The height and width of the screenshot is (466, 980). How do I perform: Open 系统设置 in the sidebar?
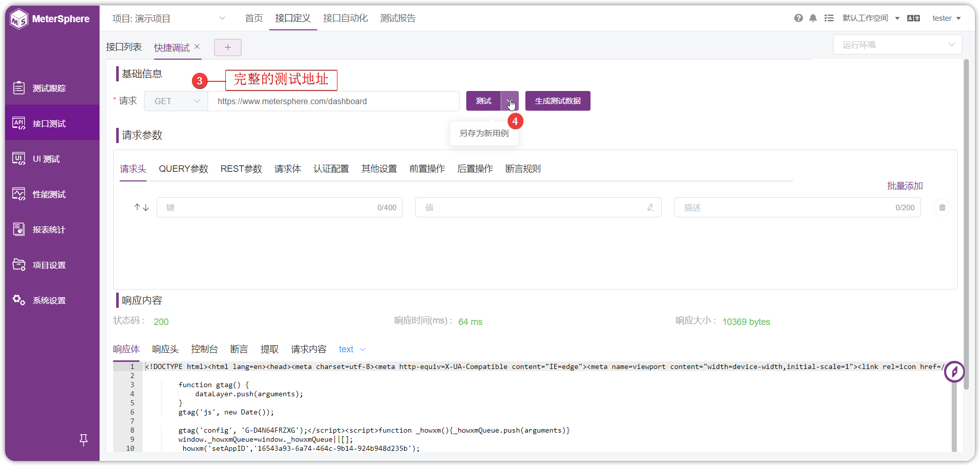click(52, 300)
